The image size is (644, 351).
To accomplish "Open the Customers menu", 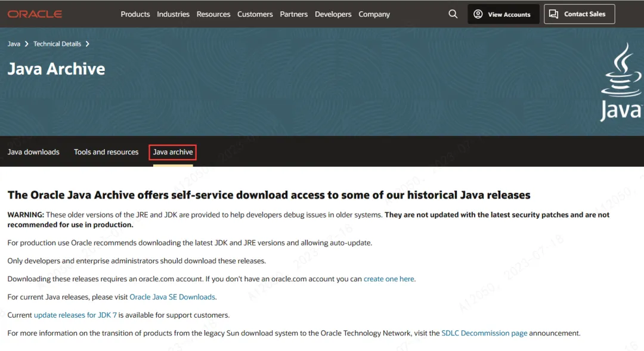I will (x=255, y=14).
